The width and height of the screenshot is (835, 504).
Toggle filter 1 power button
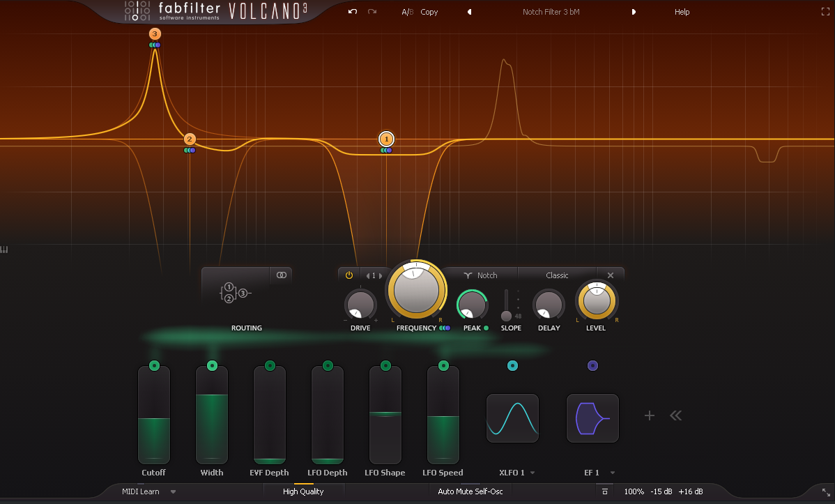point(349,275)
